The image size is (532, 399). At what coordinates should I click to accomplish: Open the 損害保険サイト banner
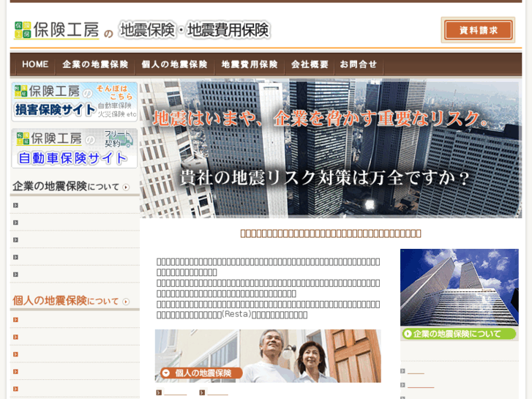point(75,102)
